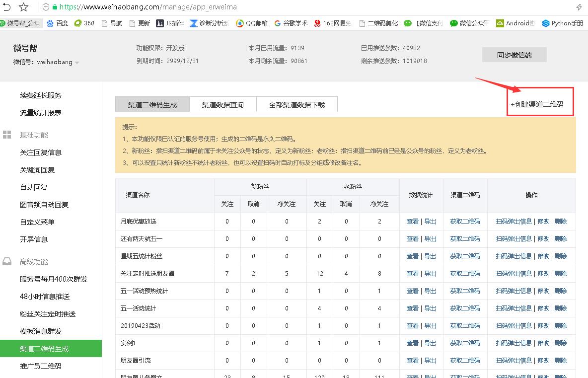Open the 全部渠道数据下载 tab

(297, 105)
